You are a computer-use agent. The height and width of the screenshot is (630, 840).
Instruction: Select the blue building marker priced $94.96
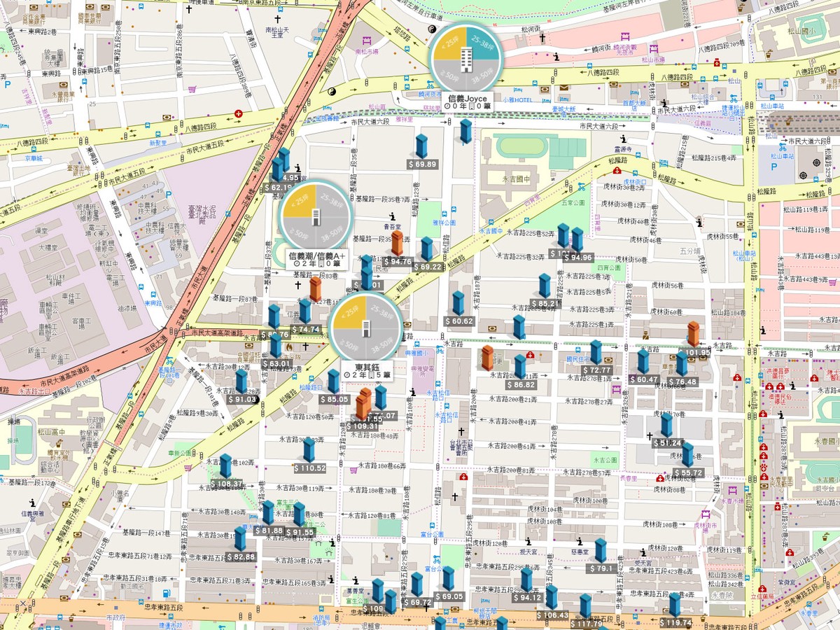(x=577, y=240)
